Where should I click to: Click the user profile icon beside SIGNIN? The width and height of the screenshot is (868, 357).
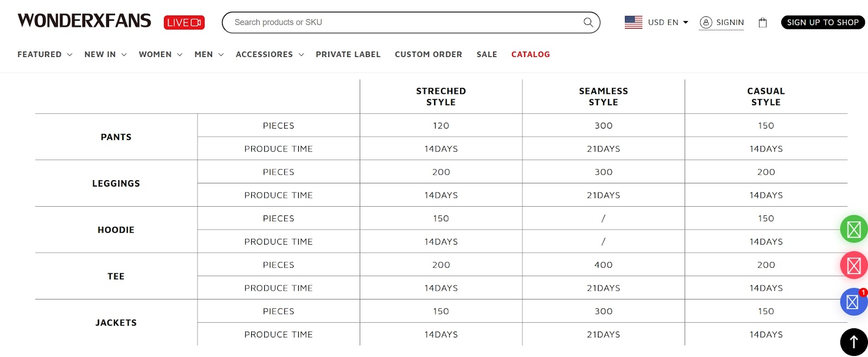pyautogui.click(x=706, y=22)
